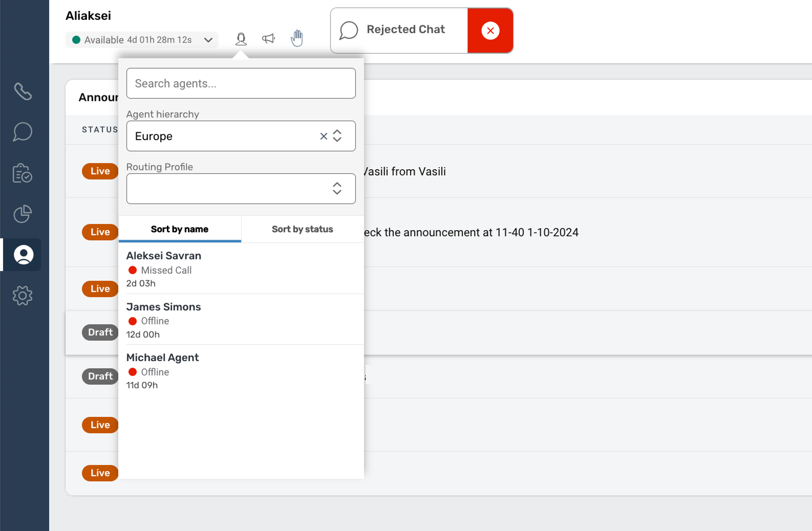Open the announcements megaphone icon

click(269, 39)
